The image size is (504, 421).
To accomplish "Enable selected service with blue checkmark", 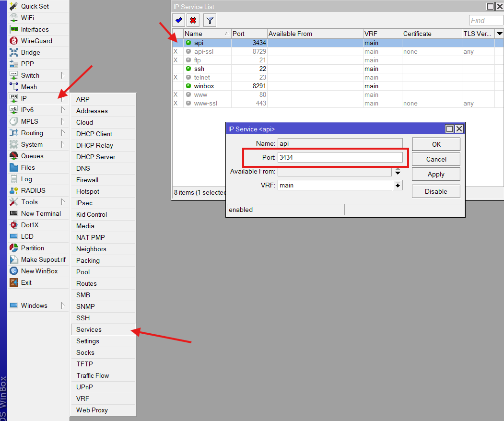I will point(179,20).
